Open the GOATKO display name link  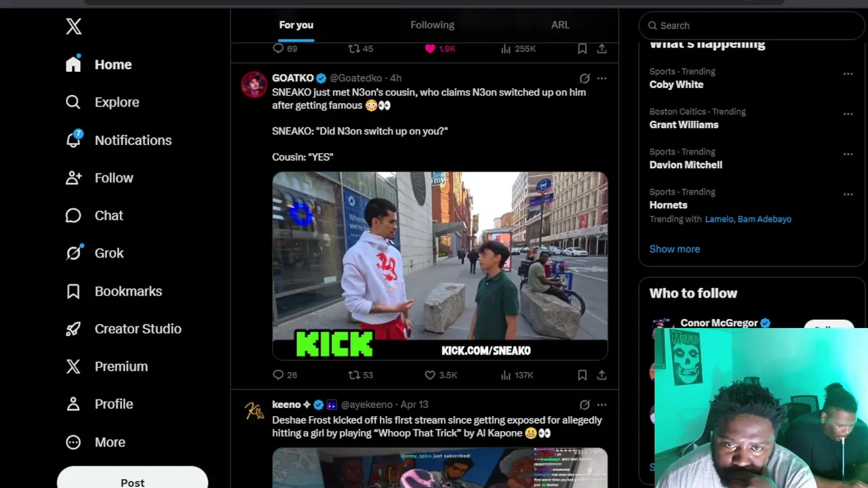pyautogui.click(x=293, y=78)
